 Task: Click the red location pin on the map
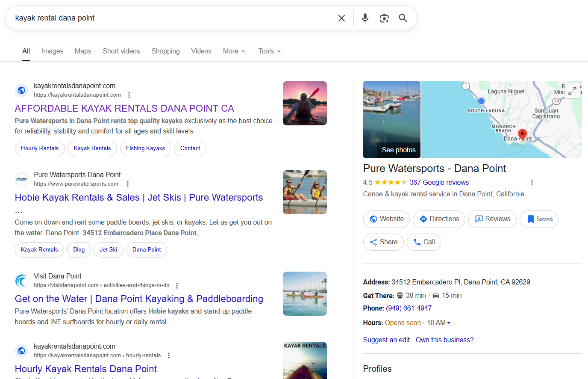(522, 135)
